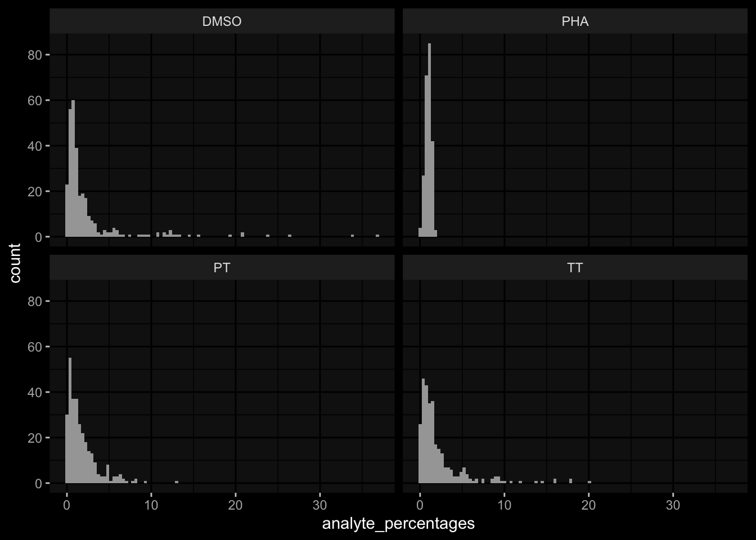The width and height of the screenshot is (756, 540).
Task: Select the TT facet strip label
Action: coord(575,268)
